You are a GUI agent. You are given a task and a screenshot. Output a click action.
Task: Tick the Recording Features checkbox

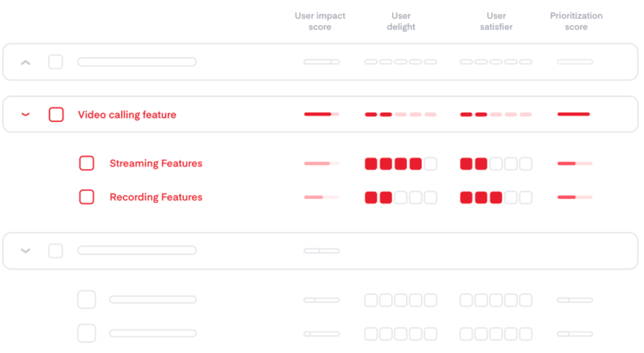(86, 197)
